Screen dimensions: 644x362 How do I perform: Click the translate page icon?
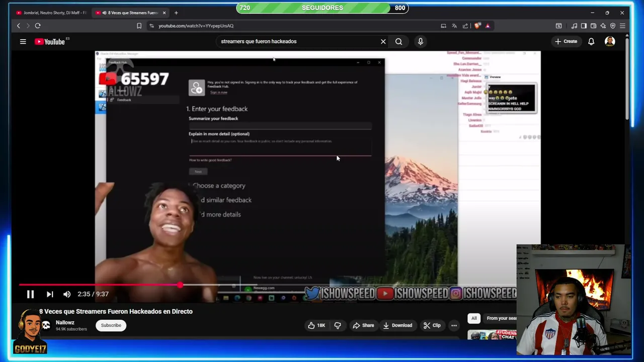coord(454,26)
